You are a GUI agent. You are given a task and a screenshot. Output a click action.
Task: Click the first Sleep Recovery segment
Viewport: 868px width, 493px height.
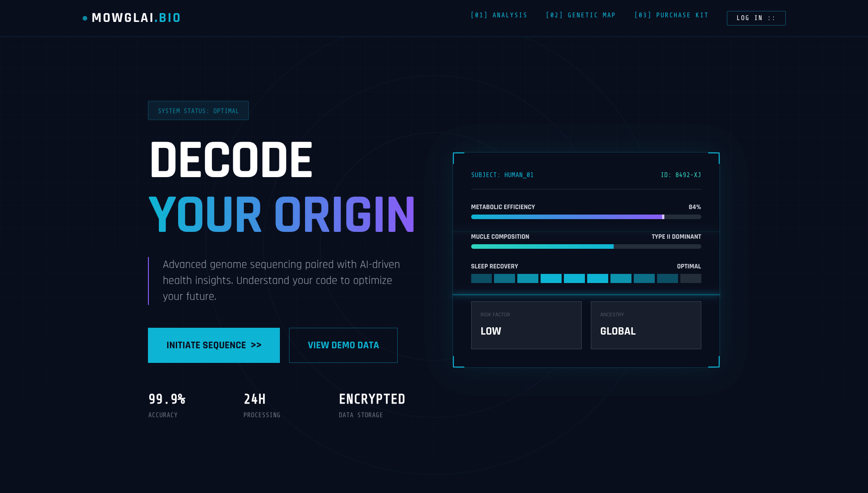coord(481,278)
